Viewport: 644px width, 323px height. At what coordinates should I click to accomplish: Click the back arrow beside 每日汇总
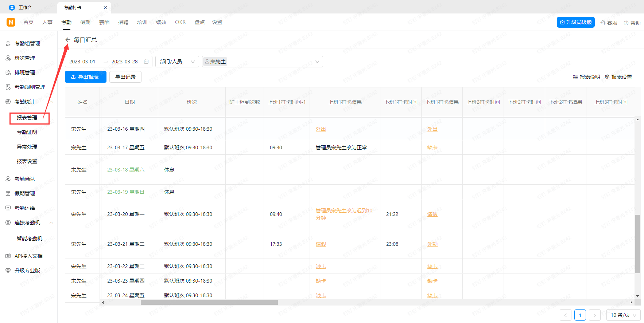pos(68,40)
